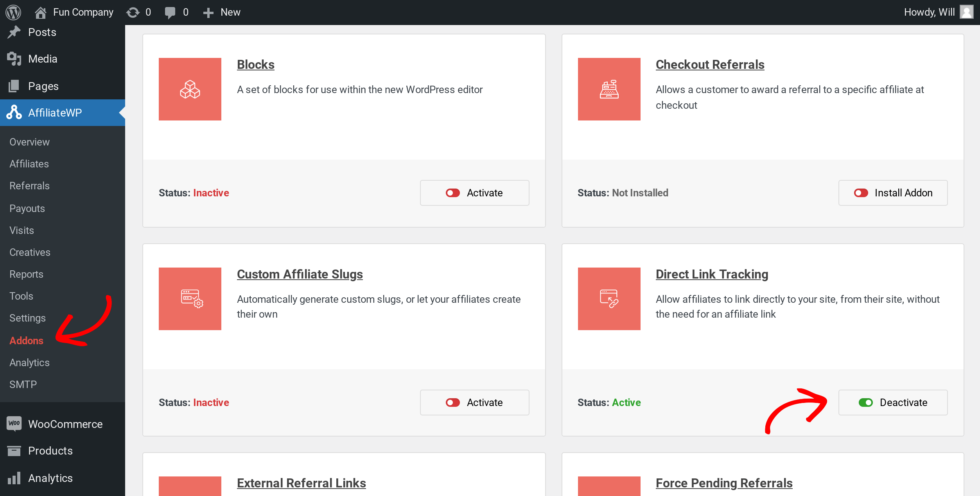Click the Checkout Referrals cash register icon
The height and width of the screenshot is (496, 980).
point(609,89)
